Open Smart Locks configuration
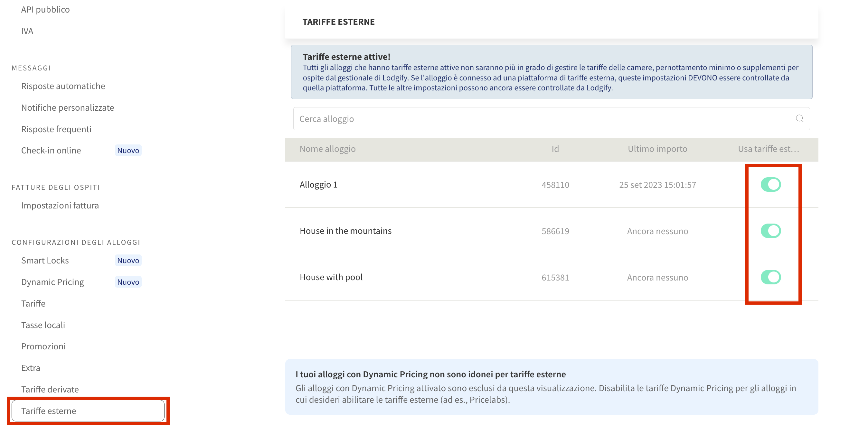This screenshot has height=433, width=868. [45, 260]
